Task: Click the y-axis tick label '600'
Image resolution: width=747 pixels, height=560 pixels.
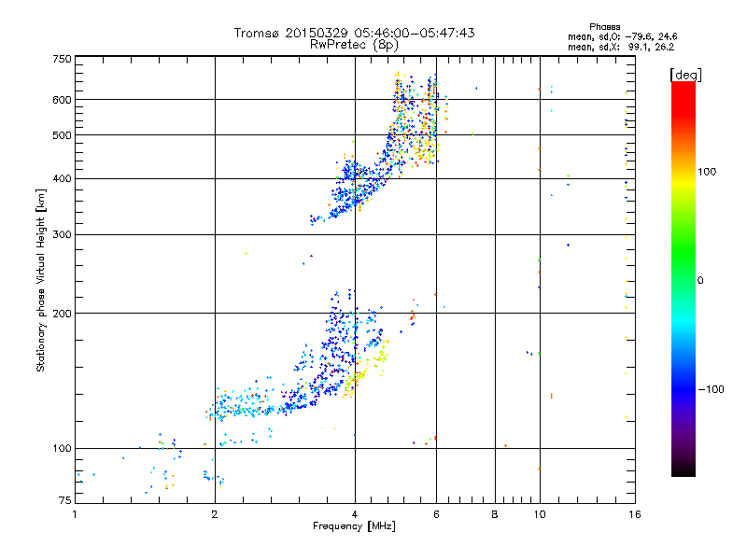Action: [63, 100]
